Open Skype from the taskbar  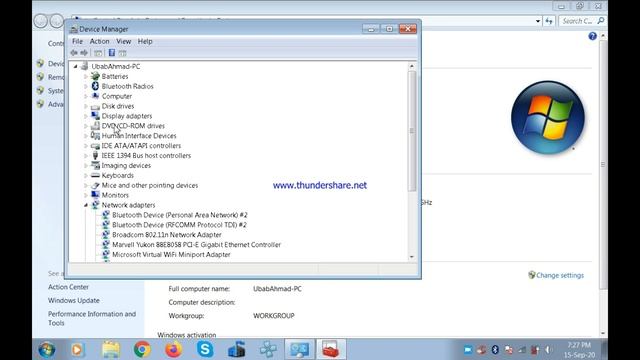204,349
